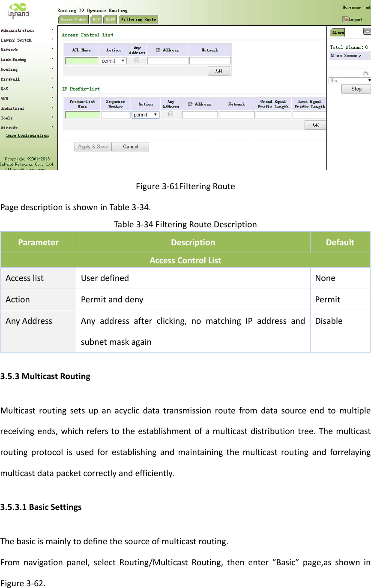Select the RIP tab
This screenshot has height=588, width=371.
point(96,19)
